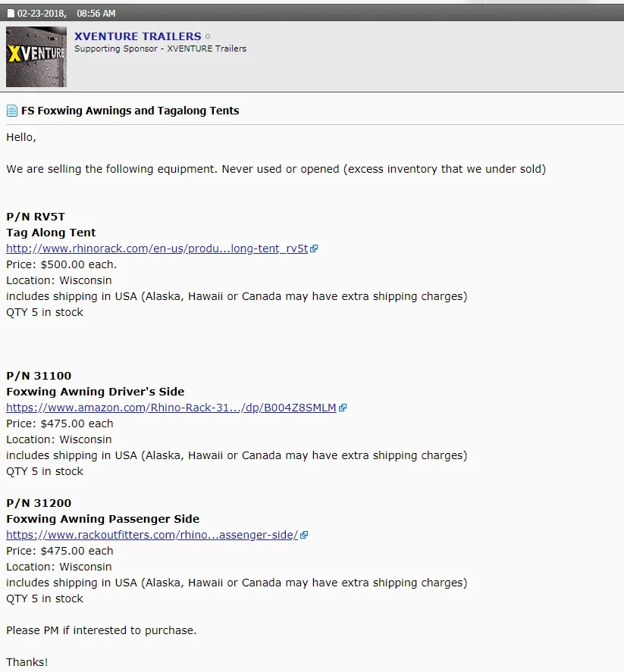Click the 'Price: $500.00 each.' line
The width and height of the screenshot is (624, 672).
[x=61, y=264]
